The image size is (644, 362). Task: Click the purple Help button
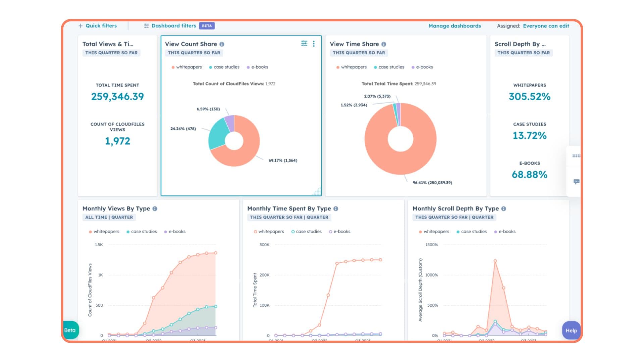(571, 330)
